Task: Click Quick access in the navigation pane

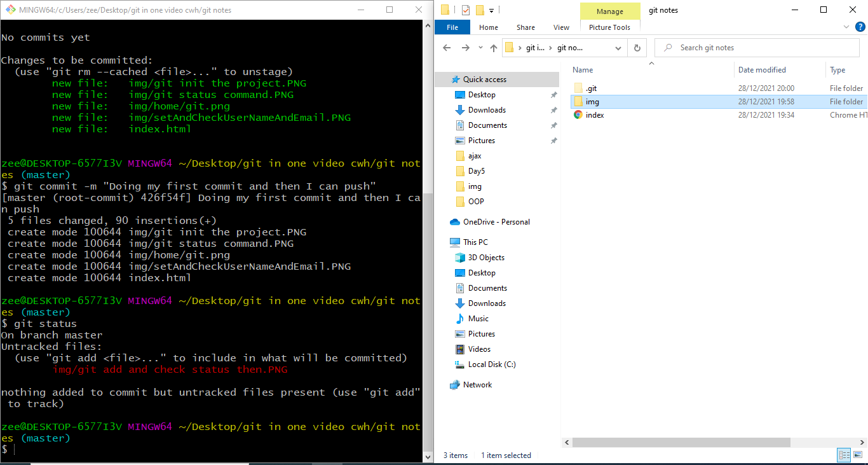Action: click(484, 80)
